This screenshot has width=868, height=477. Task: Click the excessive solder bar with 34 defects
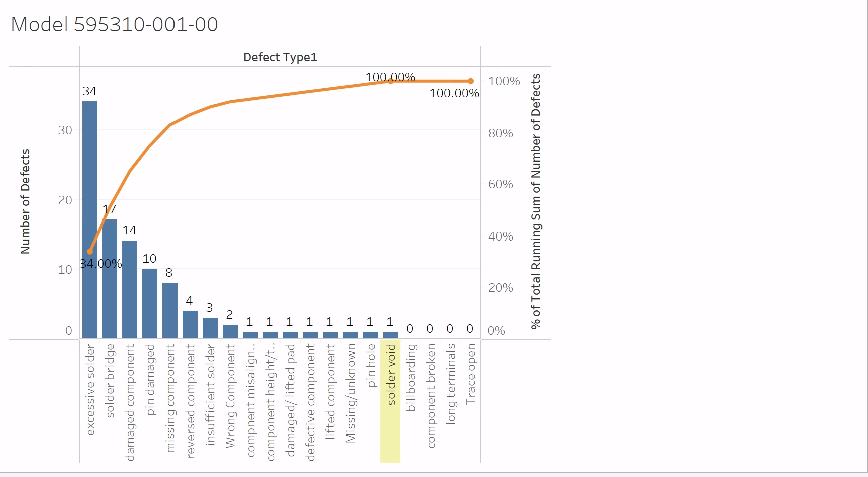pyautogui.click(x=90, y=219)
